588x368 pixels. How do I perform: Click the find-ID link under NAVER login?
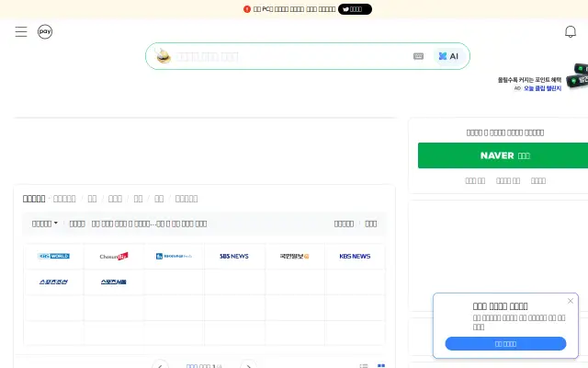click(x=475, y=181)
